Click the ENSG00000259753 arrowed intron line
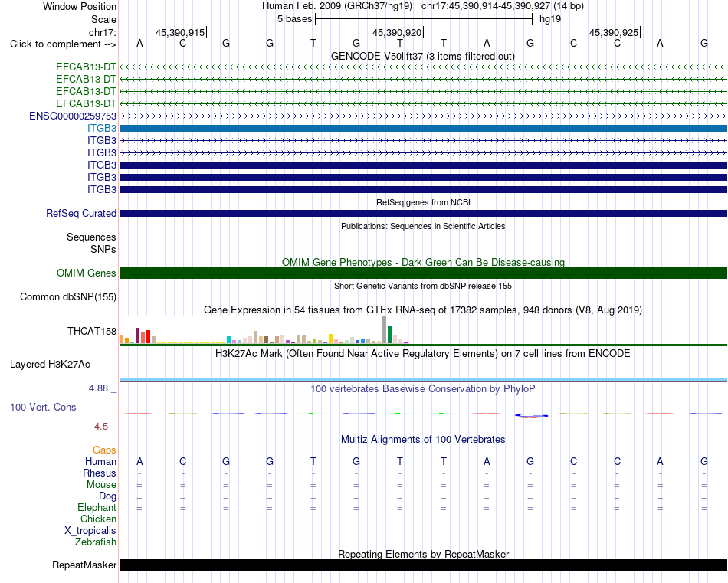The height and width of the screenshot is (583, 728). pos(423,116)
